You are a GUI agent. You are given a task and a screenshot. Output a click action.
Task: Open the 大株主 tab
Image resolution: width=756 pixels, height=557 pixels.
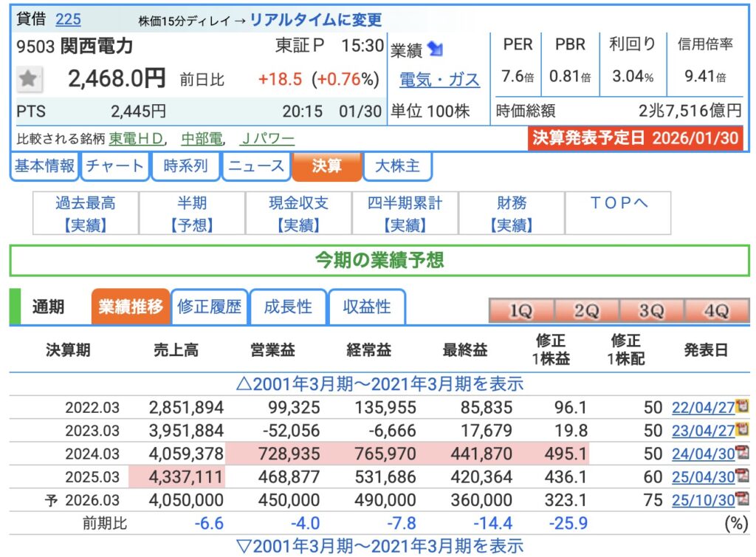(398, 166)
